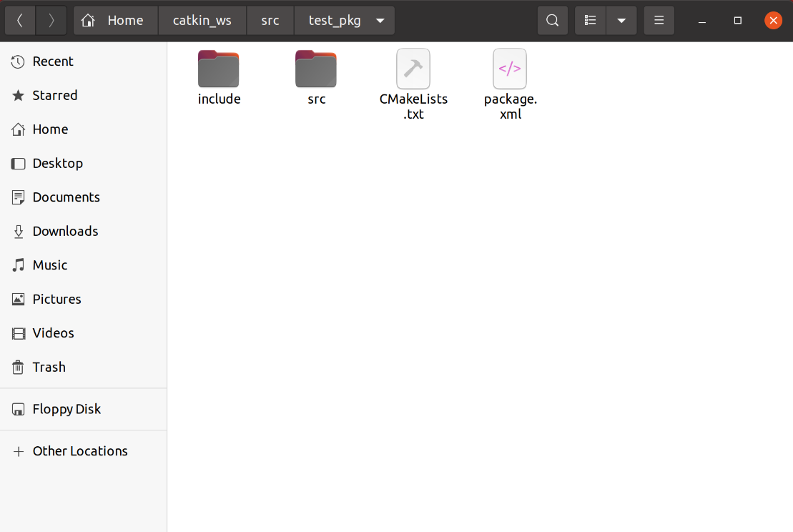Screen dimensions: 793x532
Task: Switch to list view layout
Action: pyautogui.click(x=590, y=21)
